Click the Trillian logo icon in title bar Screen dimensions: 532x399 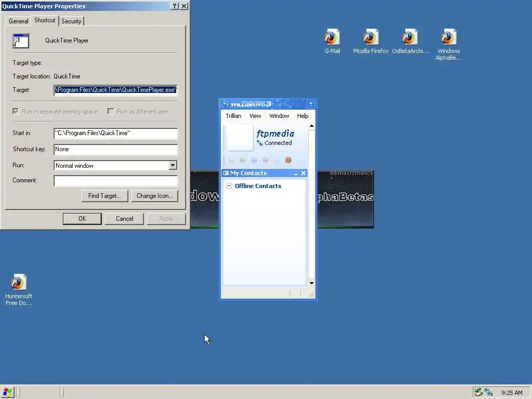pos(224,103)
